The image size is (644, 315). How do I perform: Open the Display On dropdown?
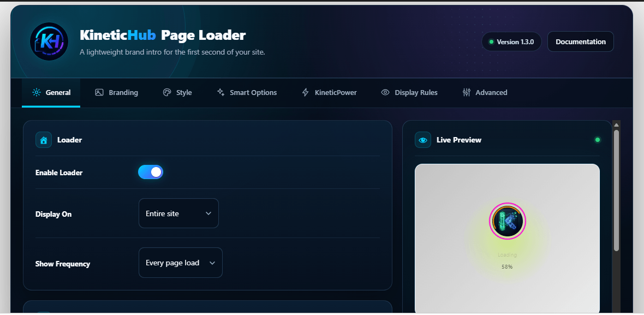pyautogui.click(x=178, y=213)
